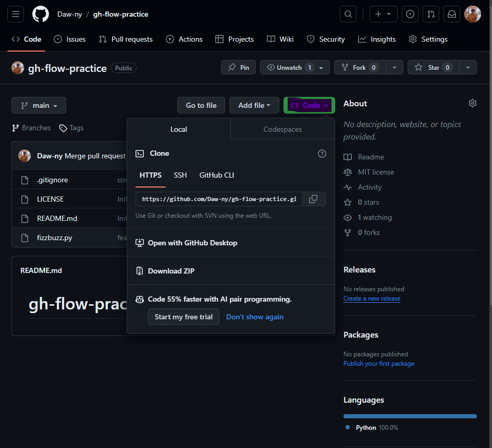This screenshot has width=492, height=448.
Task: Click the clone URL text field
Action: click(219, 199)
